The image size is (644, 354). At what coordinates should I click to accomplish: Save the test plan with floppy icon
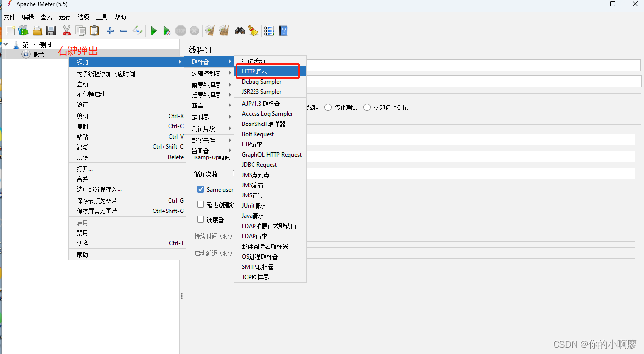click(51, 31)
